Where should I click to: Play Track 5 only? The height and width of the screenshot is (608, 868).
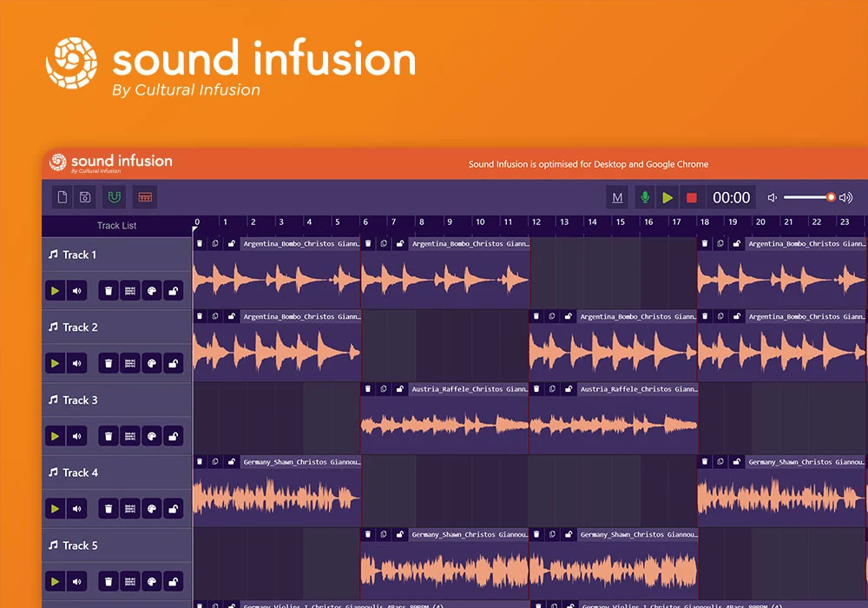(x=55, y=581)
